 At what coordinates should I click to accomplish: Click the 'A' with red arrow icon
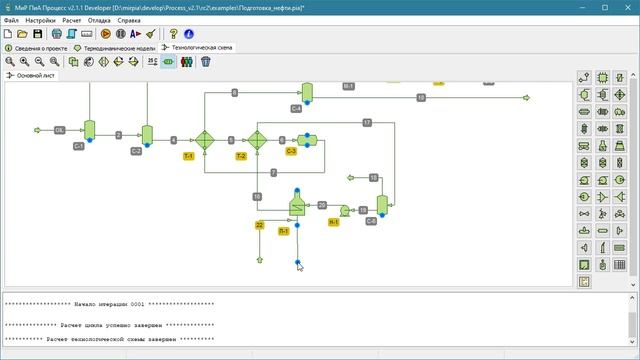tap(136, 34)
